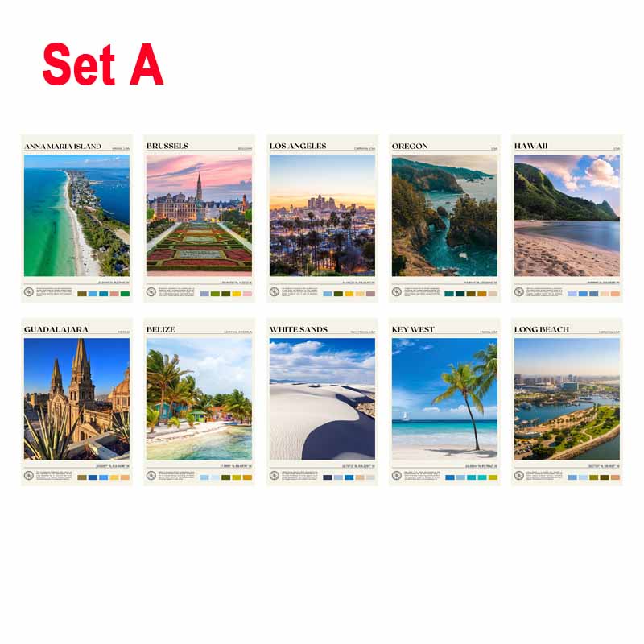Click the compass icon on Guadalajara poster
The width and height of the screenshot is (644, 644).
(29, 476)
